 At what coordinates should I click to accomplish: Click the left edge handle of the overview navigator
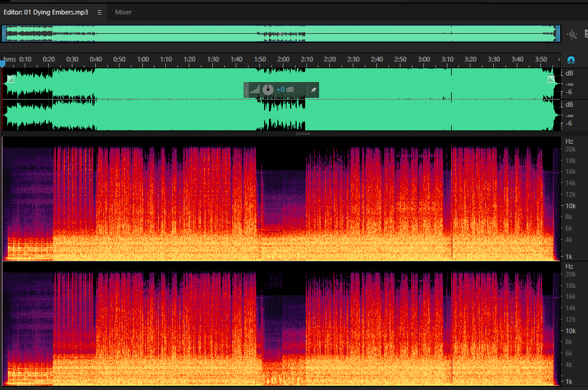[x=4, y=34]
